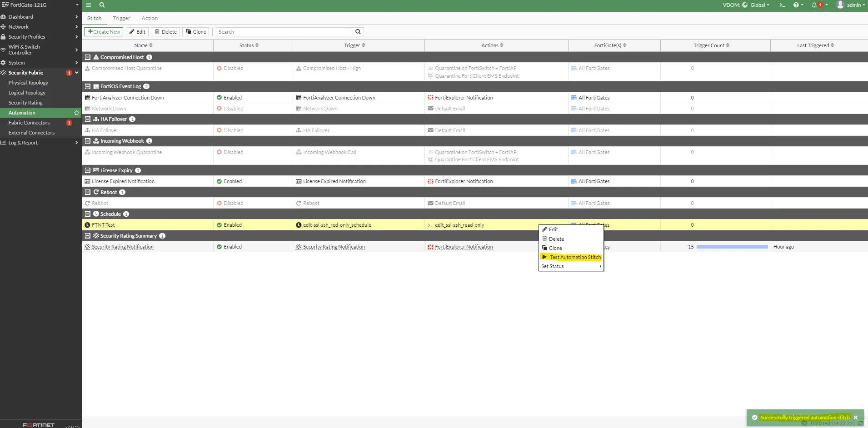
Task: Switch to the Stitch tab
Action: coord(95,18)
